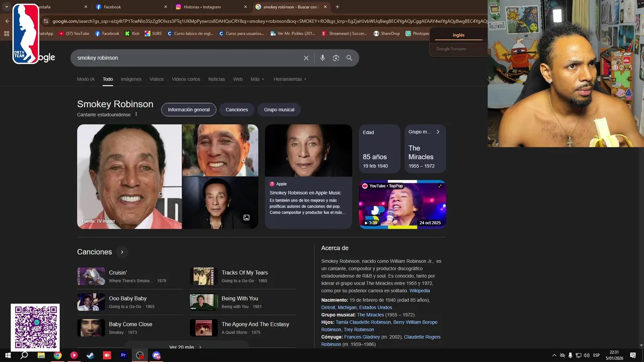Image resolution: width=644 pixels, height=362 pixels.
Task: Open TV Insider large portrait photo
Action: coord(129,176)
